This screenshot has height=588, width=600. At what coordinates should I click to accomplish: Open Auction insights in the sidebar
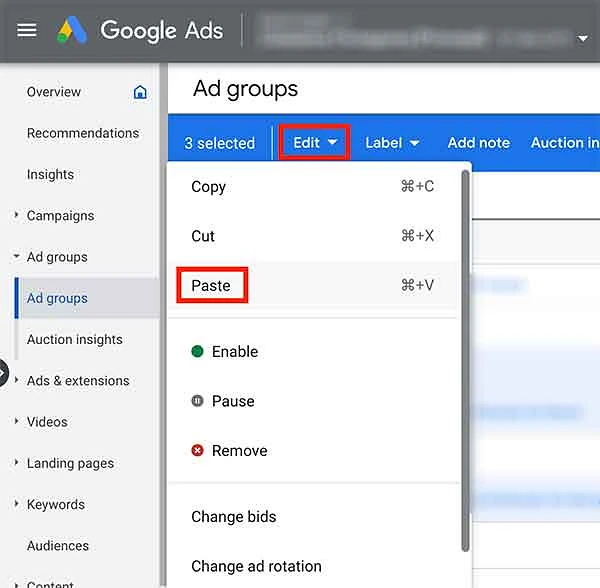75,339
